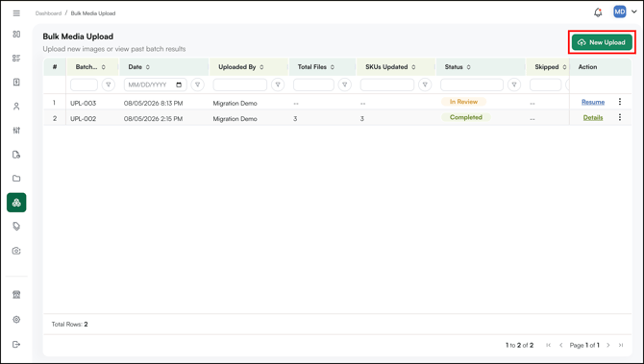Open the dollar receipt sidebar icon
Screen dimensions: 644x364
pos(16,82)
